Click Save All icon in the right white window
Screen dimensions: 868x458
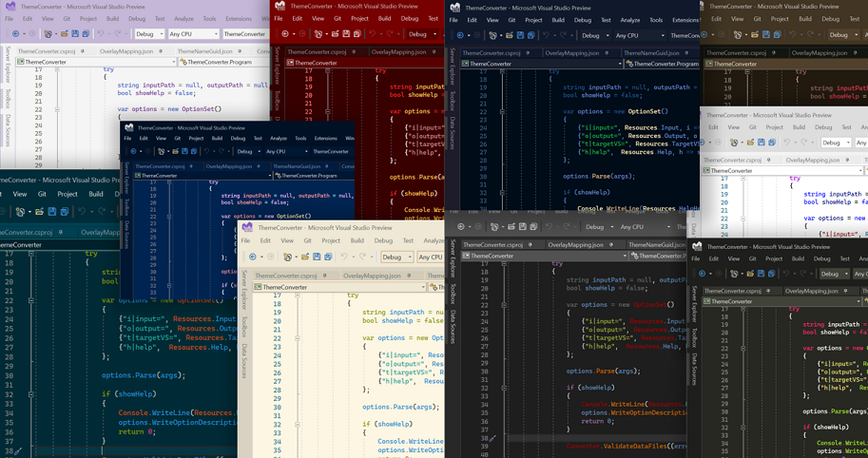(772, 143)
